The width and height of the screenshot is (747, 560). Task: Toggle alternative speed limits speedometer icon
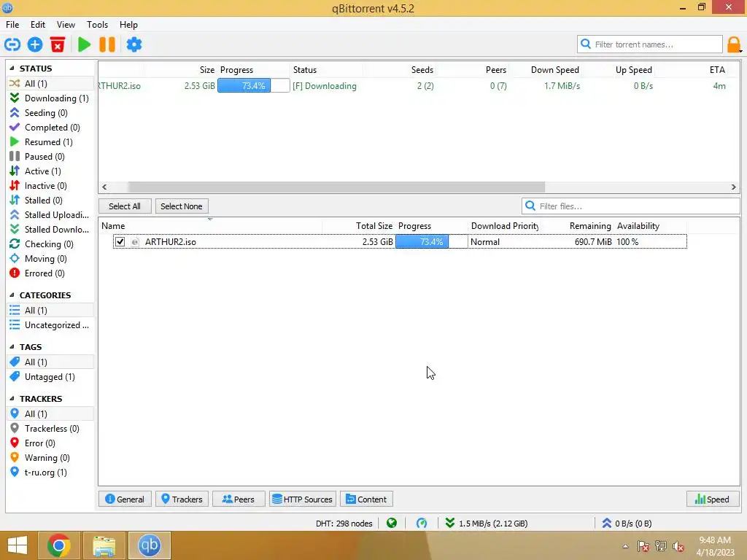tap(422, 524)
